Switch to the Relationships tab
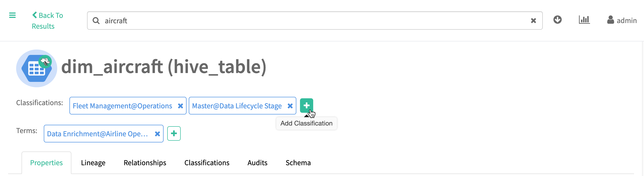This screenshot has height=176, width=644. coord(145,163)
